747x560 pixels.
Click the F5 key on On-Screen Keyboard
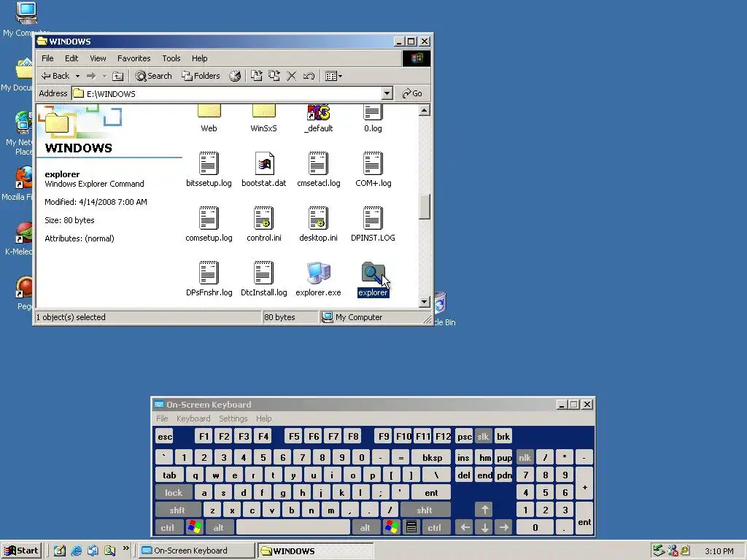(294, 436)
